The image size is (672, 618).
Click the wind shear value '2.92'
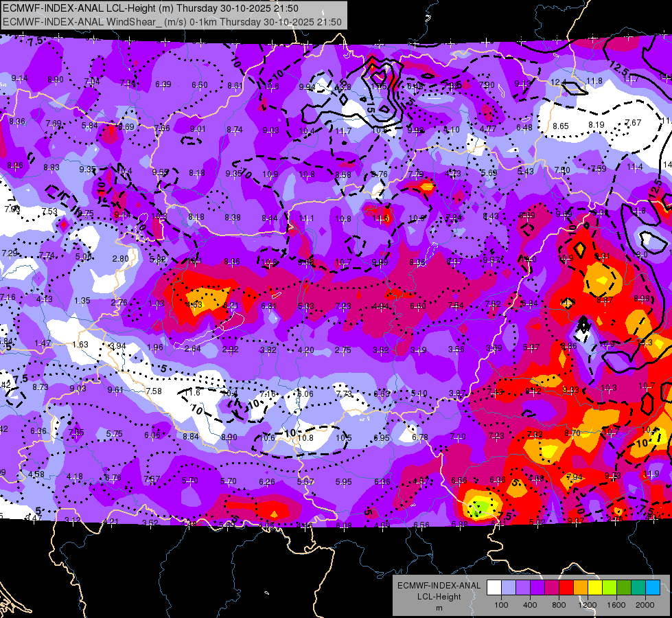tap(230, 349)
